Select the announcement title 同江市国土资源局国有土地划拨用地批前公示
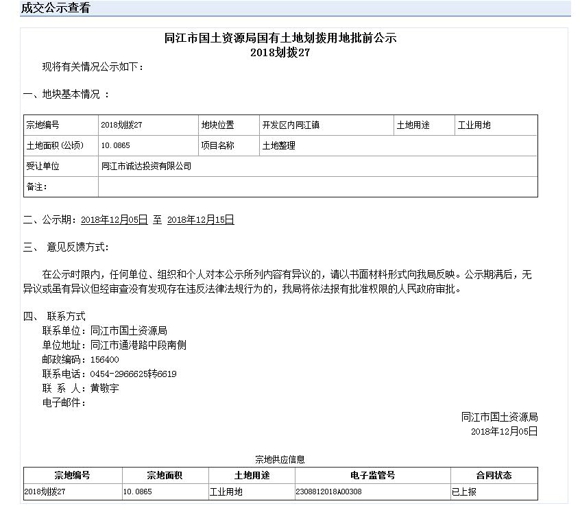 (x=280, y=38)
